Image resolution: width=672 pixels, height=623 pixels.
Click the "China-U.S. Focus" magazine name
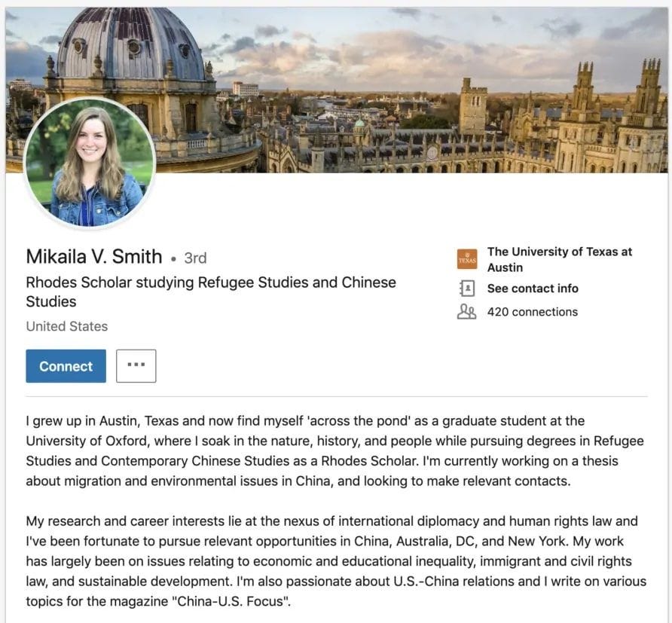tap(229, 601)
